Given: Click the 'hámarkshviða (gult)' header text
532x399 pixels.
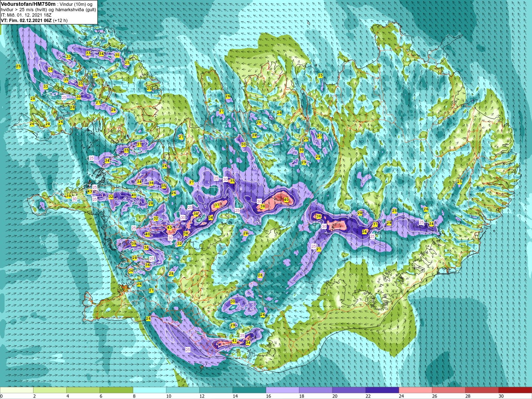Looking at the screenshot, I should (76, 10).
